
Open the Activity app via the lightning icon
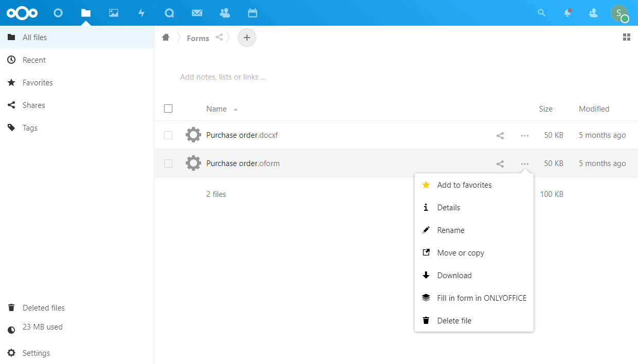pyautogui.click(x=141, y=13)
